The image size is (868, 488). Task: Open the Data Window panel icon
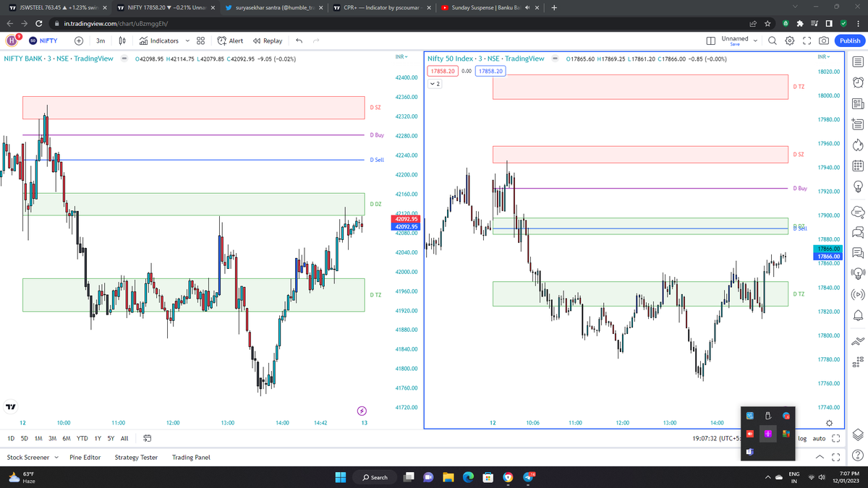[858, 124]
